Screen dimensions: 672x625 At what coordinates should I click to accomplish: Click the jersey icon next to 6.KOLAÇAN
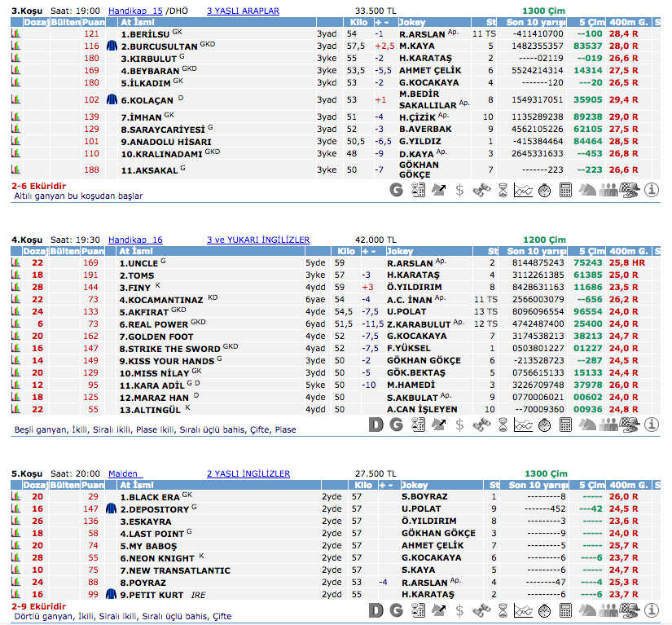point(112,99)
